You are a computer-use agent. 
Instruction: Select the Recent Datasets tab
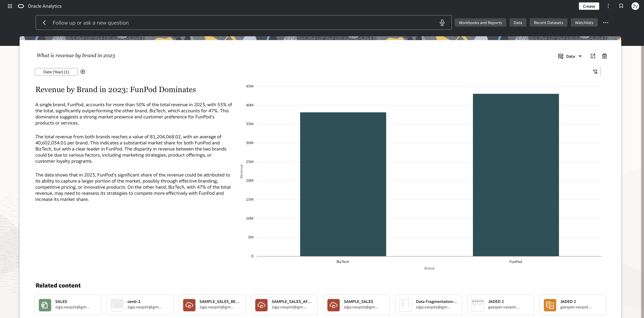click(549, 23)
